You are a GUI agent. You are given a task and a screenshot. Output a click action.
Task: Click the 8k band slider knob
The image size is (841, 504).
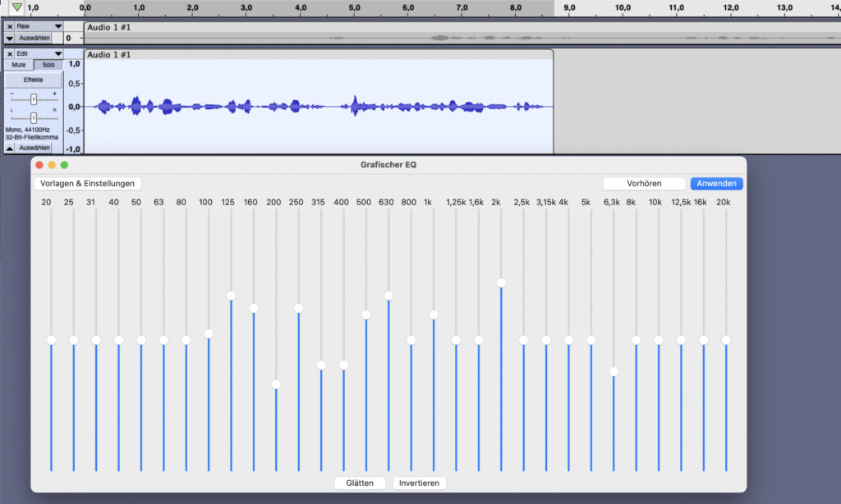[636, 340]
